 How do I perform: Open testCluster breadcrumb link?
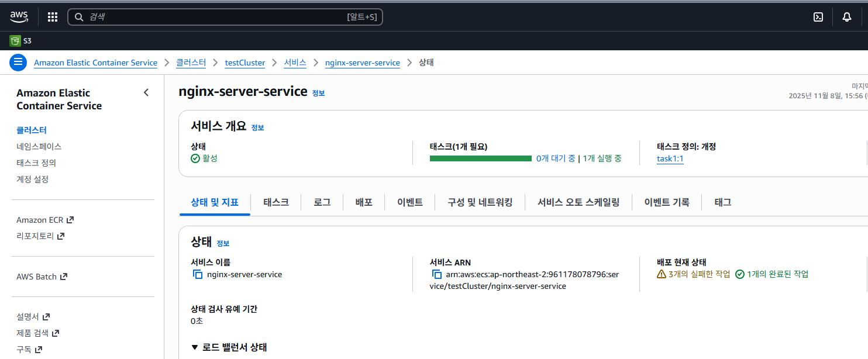(x=245, y=63)
